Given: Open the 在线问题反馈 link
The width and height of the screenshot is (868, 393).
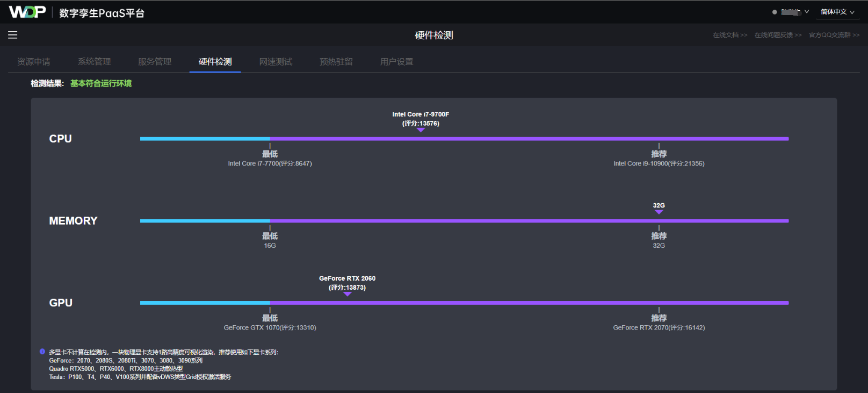Looking at the screenshot, I should (778, 35).
